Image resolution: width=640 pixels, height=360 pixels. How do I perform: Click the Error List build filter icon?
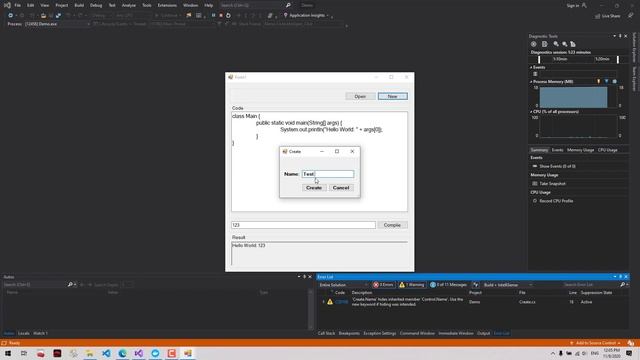476,285
